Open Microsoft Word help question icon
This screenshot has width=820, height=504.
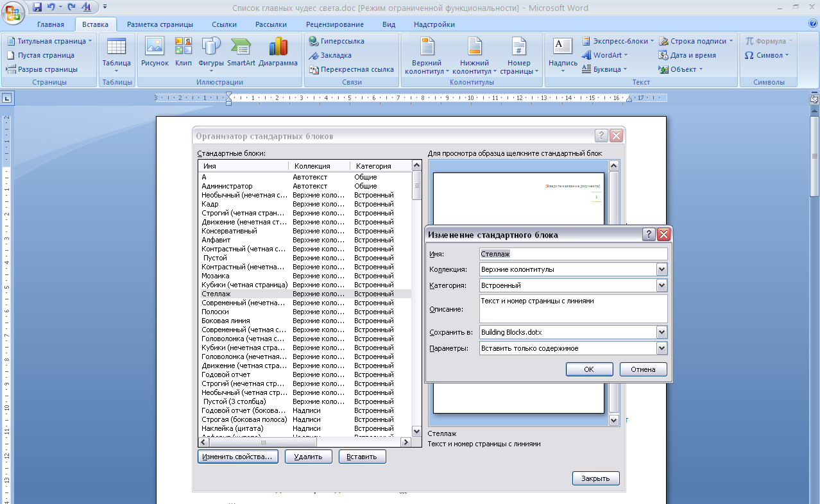pos(812,24)
